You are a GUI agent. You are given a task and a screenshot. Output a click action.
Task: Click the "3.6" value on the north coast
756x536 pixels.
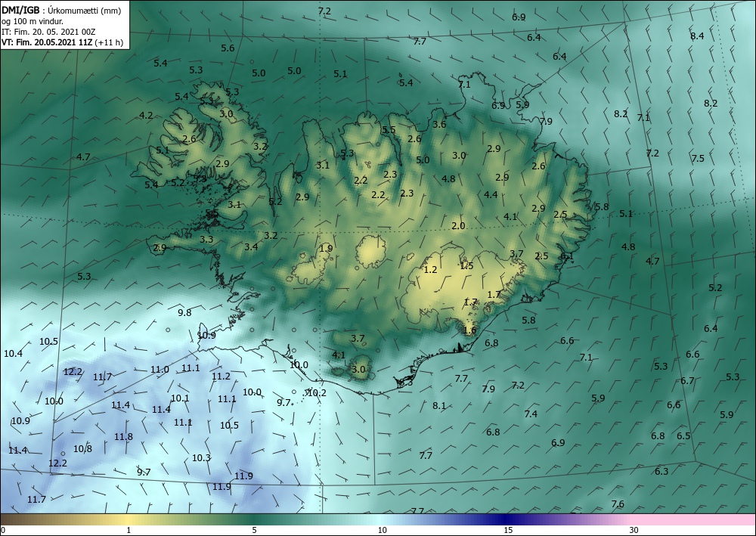(439, 124)
